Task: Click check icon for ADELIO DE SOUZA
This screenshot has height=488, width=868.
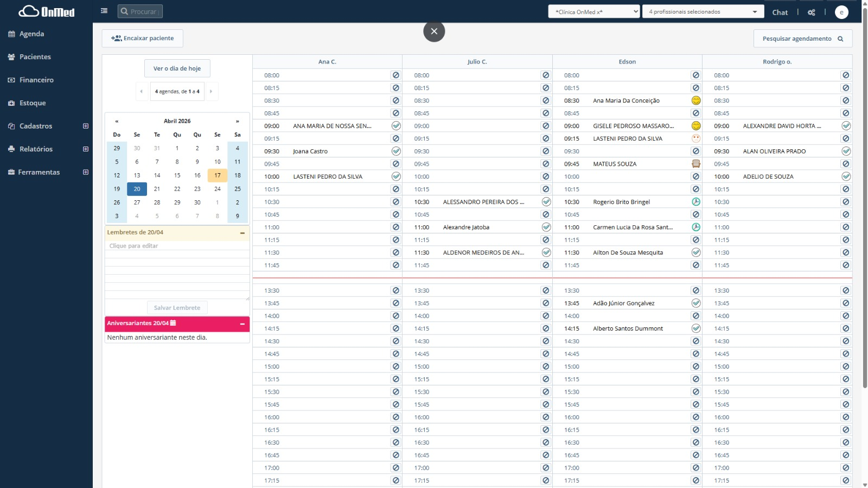Action: (846, 176)
